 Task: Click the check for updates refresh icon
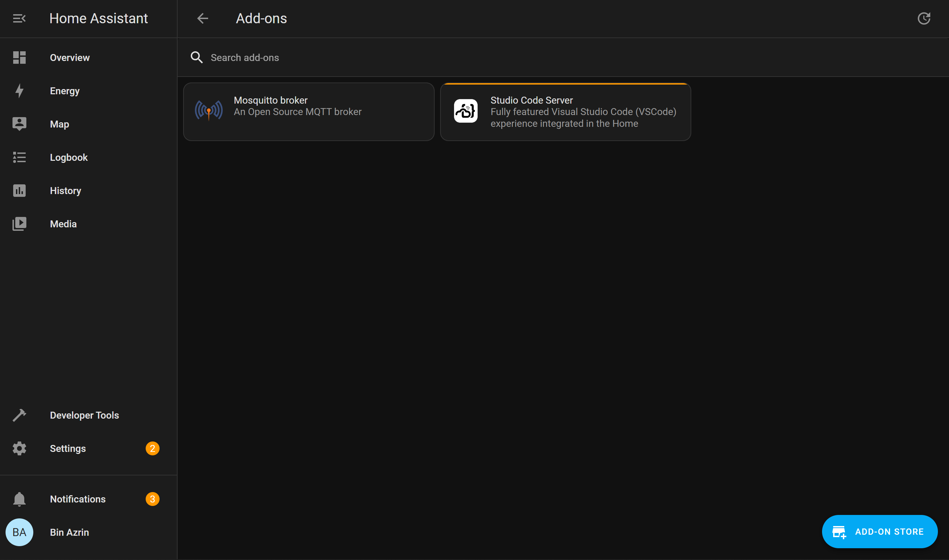pos(924,18)
